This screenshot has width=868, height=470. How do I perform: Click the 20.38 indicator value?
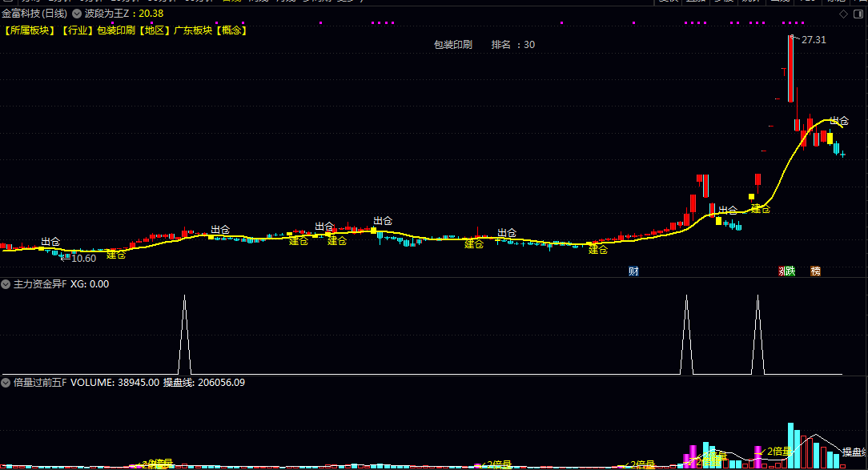pos(151,14)
